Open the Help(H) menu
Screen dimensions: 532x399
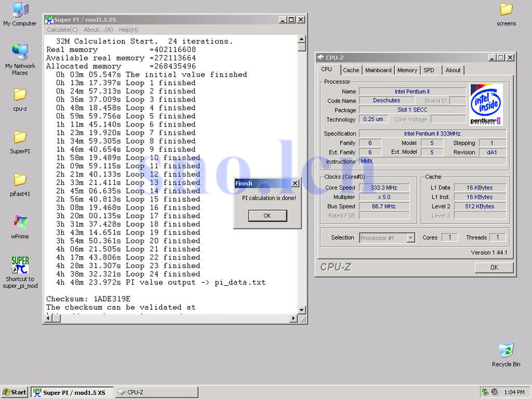128,30
